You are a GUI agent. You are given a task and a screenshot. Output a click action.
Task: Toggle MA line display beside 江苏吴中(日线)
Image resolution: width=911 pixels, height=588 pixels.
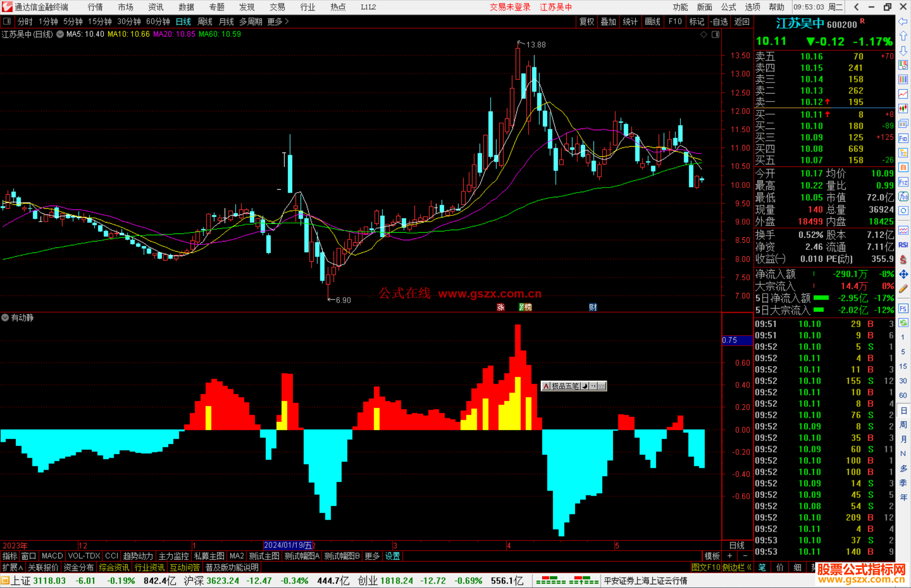click(60, 34)
